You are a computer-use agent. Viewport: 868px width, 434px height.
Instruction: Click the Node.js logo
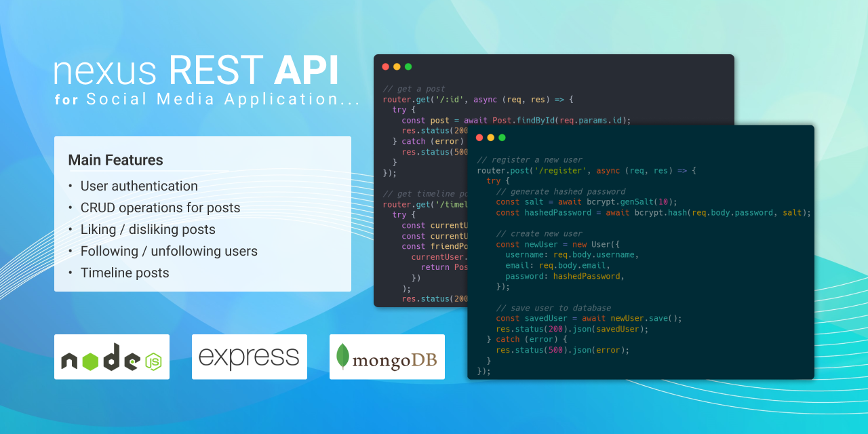(112, 357)
